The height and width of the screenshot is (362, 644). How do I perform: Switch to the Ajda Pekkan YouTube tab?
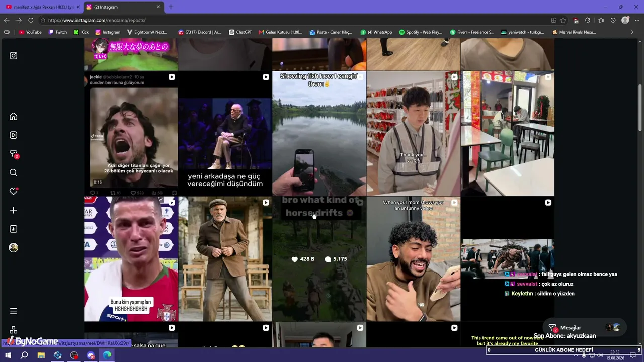point(43,7)
